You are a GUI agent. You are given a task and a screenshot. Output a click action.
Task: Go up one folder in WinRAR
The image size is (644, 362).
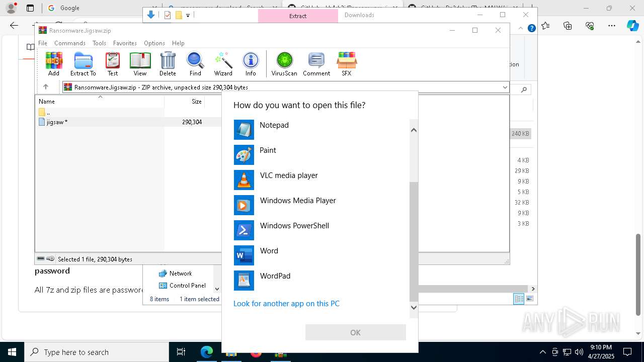46,87
